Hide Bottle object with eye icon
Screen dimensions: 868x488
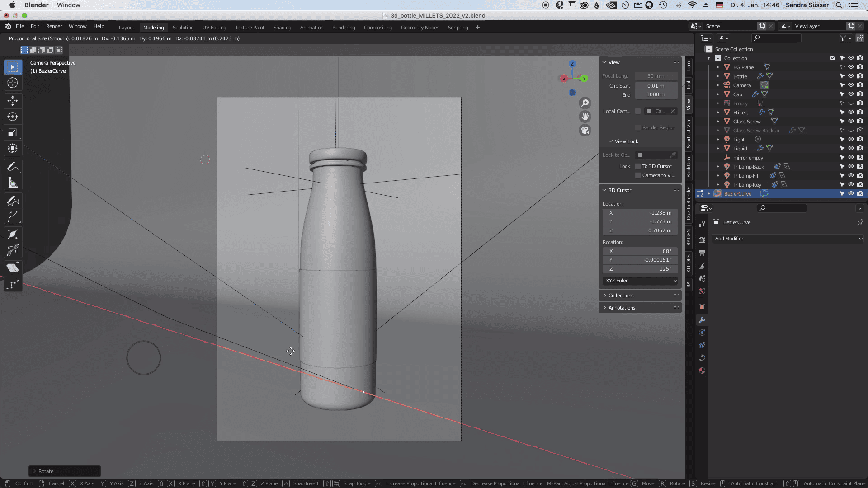(851, 76)
